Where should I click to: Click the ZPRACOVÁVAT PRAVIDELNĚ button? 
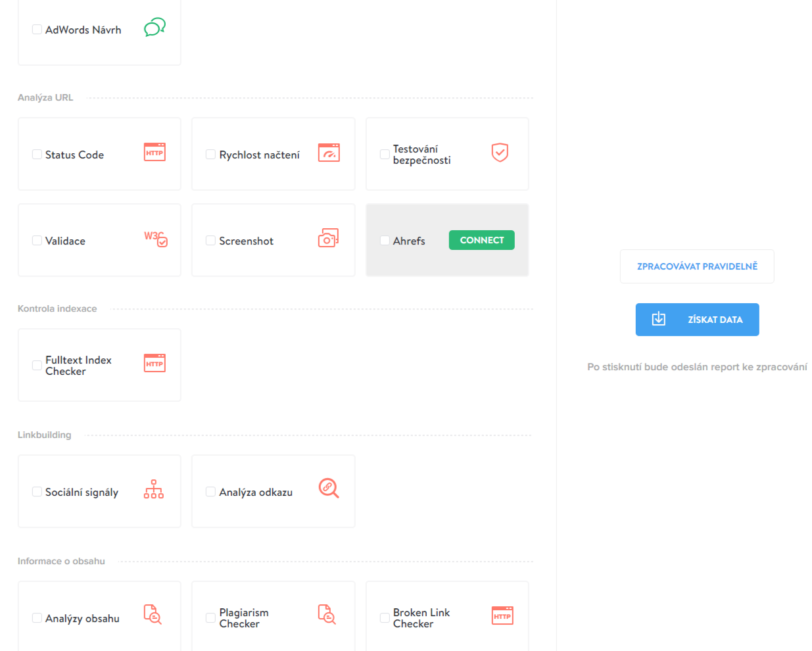[x=697, y=266]
